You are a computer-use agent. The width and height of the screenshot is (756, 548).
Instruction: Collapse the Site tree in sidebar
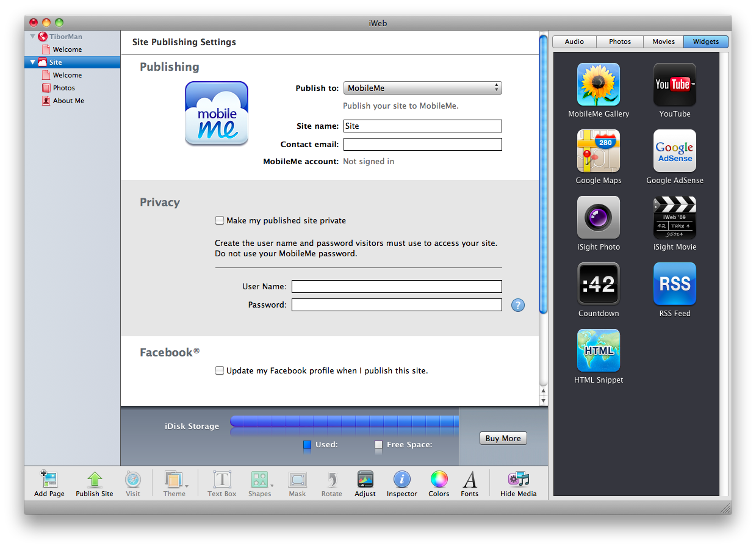click(x=33, y=62)
